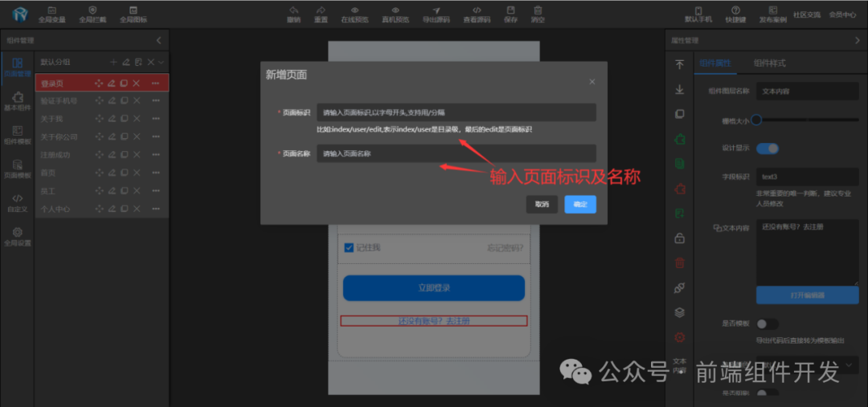Toggle the 记住我 checkbox

coord(349,248)
